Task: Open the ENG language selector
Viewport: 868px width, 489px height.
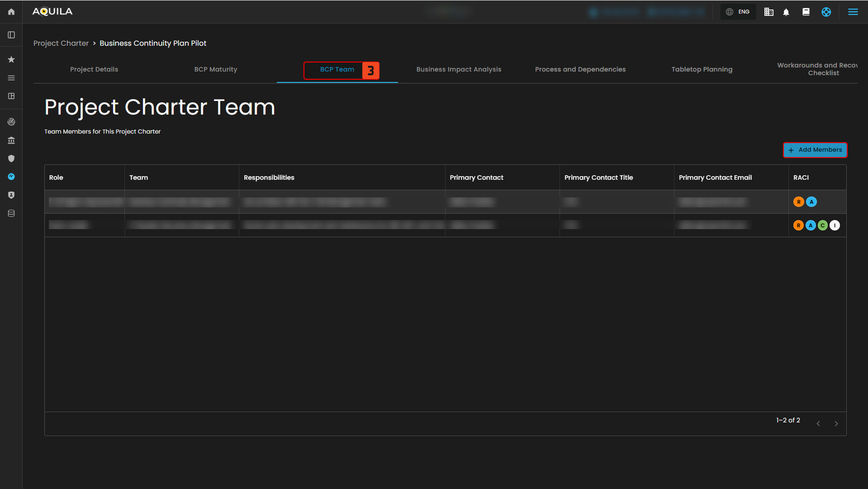Action: [738, 12]
